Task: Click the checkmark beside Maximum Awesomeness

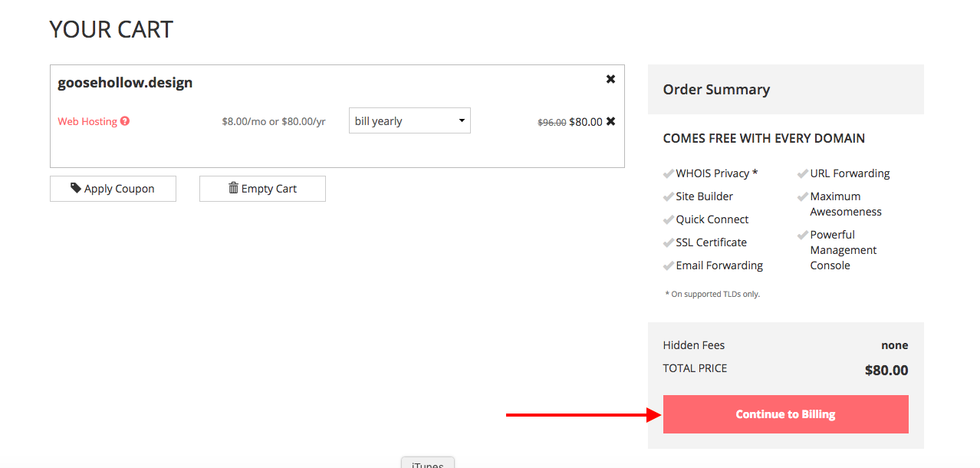Action: tap(803, 197)
